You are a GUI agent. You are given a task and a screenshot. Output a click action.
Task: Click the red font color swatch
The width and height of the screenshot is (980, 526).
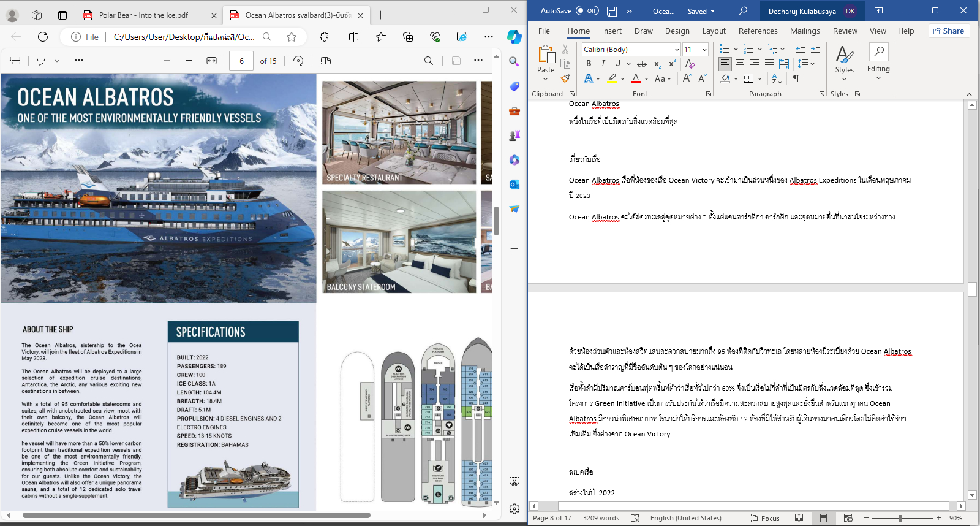click(x=636, y=78)
